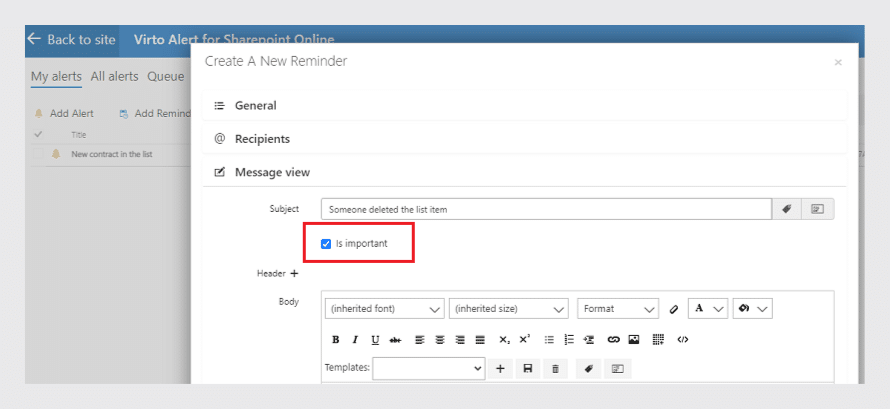Click the form field icon in Templates row
Image resolution: width=890 pixels, height=409 pixels.
click(x=618, y=369)
